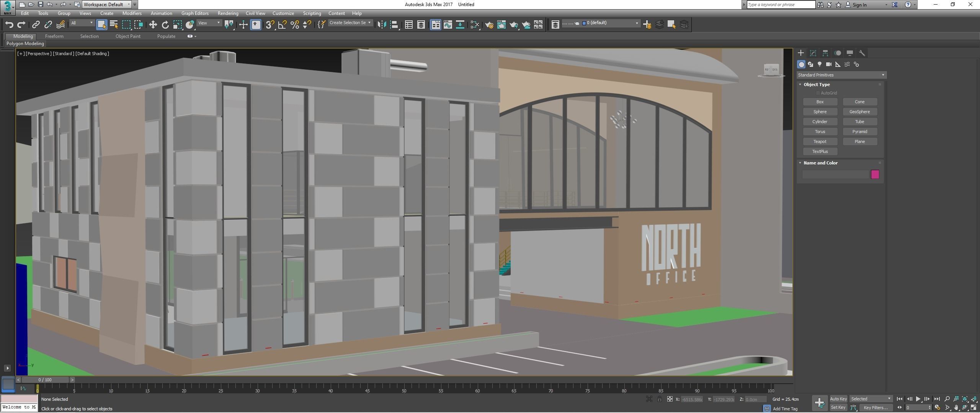Click the Mirror tool icon
Image resolution: width=980 pixels, height=413 pixels.
click(x=381, y=25)
